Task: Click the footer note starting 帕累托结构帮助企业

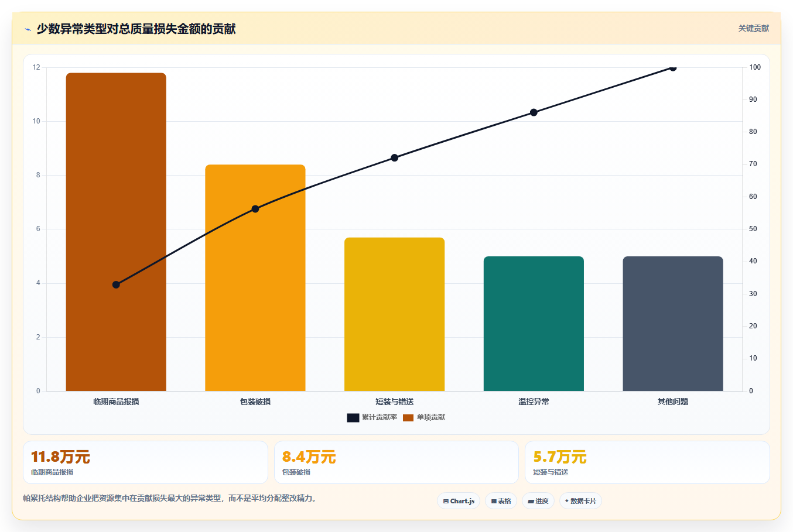Action: (x=169, y=498)
